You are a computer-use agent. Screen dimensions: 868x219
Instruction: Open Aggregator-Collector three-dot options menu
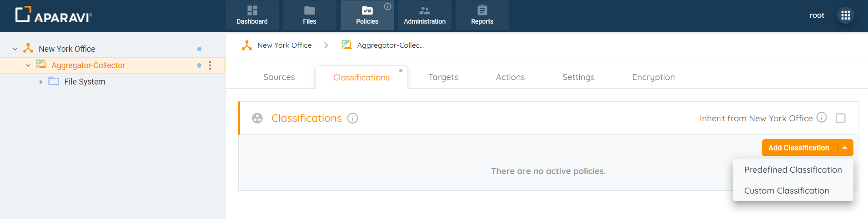click(210, 65)
